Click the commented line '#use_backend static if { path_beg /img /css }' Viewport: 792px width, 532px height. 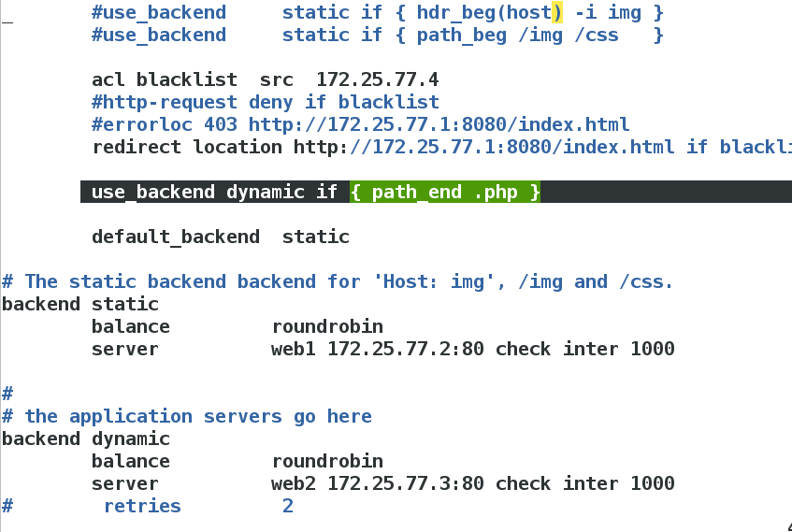tap(378, 35)
